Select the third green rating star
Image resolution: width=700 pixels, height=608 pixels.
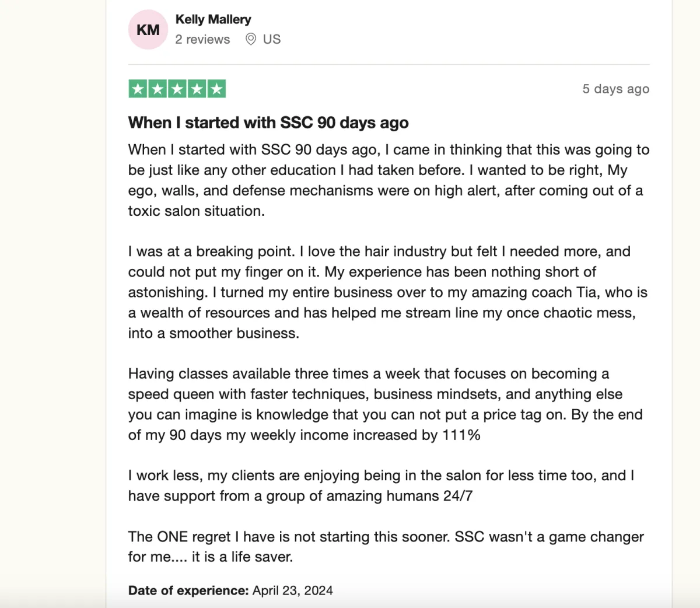coord(177,89)
